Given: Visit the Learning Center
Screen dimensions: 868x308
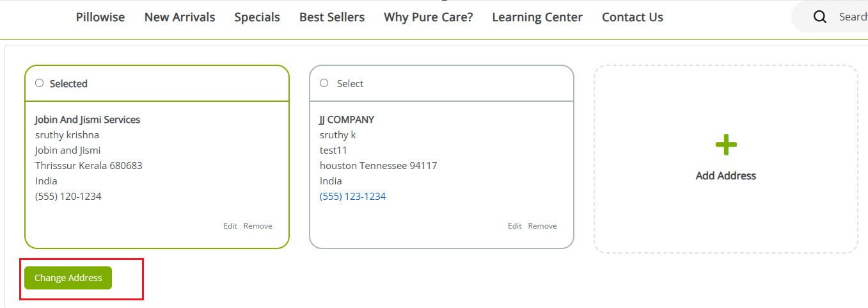Looking at the screenshot, I should [537, 17].
